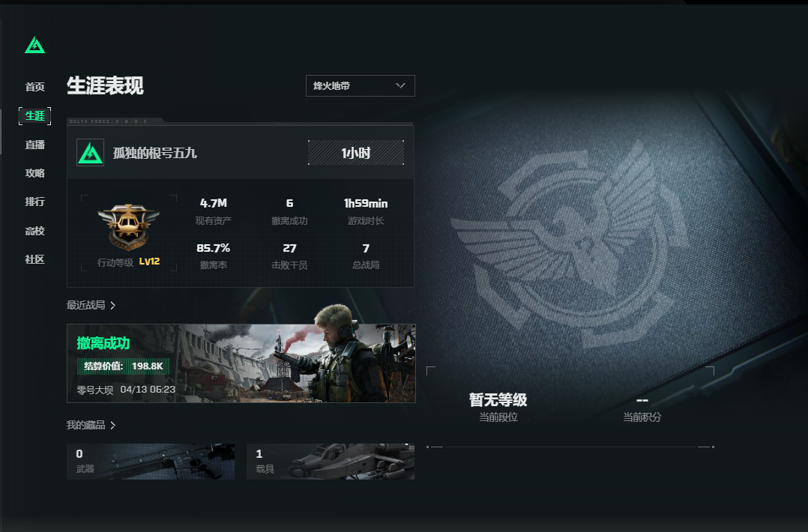The width and height of the screenshot is (808, 532).
Task: Click the helicopter rank badge emblem
Action: coord(129,226)
